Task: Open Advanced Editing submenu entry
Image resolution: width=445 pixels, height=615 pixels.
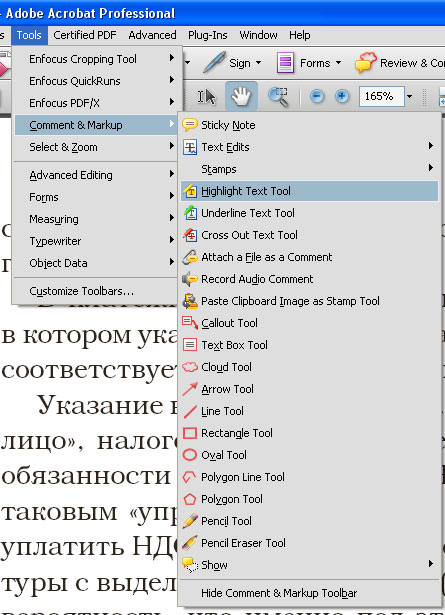Action: pyautogui.click(x=96, y=175)
